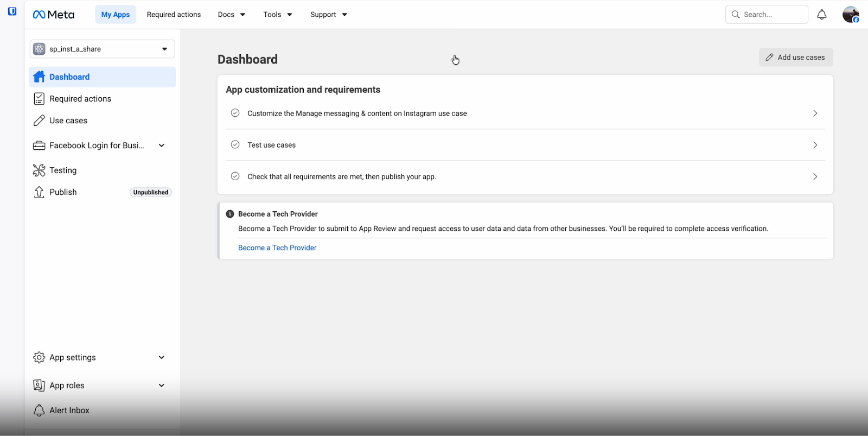868x436 pixels.
Task: Open Customize the Manage messaging & content row
Action: pos(525,113)
